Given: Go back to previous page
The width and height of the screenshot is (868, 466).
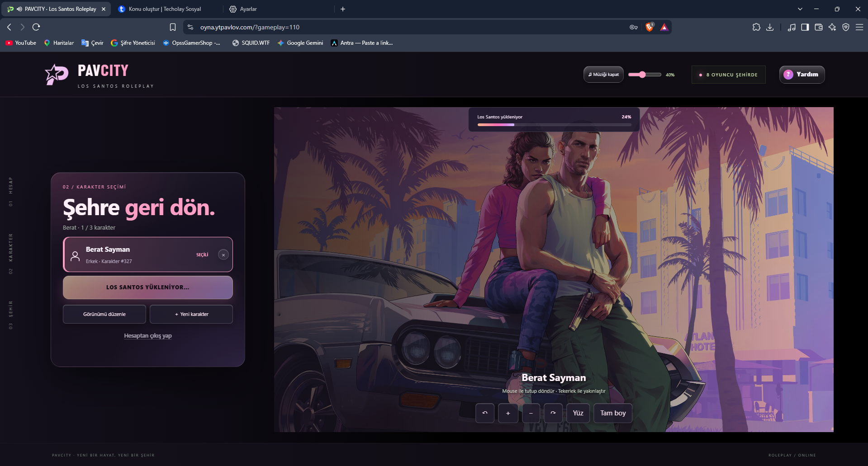Looking at the screenshot, I should click(9, 27).
